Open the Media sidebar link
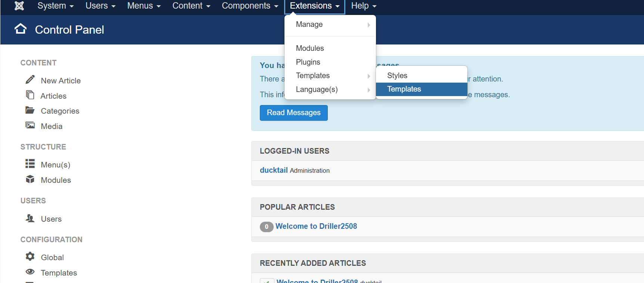The height and width of the screenshot is (283, 644). pos(52,126)
